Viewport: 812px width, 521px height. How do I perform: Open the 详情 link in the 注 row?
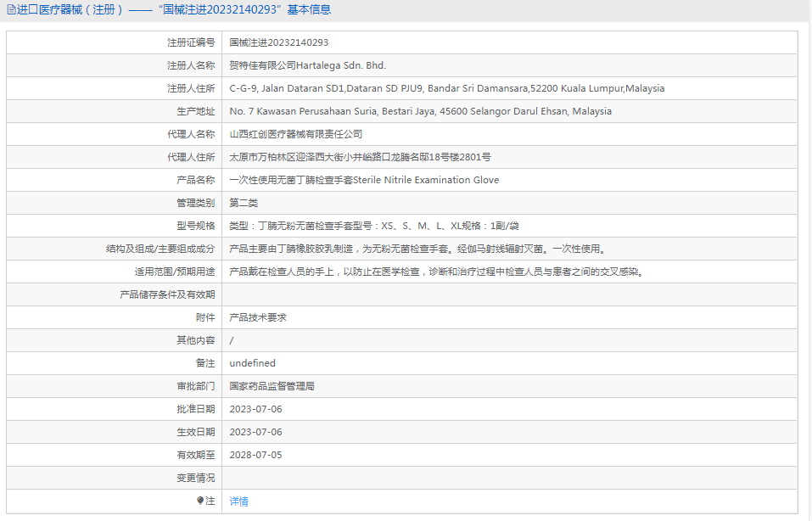238,501
